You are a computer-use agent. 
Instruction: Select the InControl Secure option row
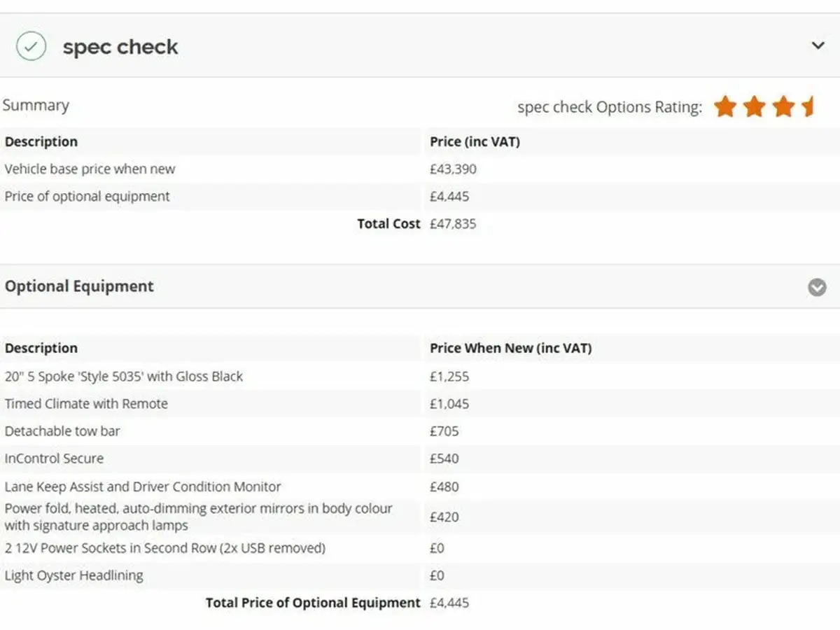click(x=420, y=458)
